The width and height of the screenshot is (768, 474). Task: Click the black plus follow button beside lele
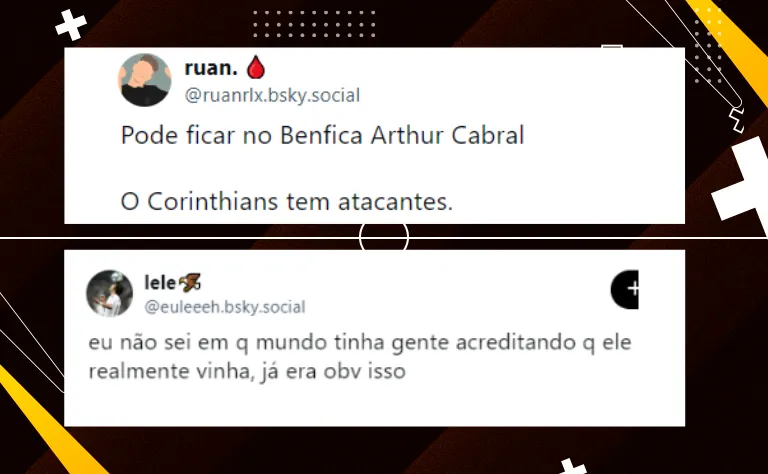tap(625, 289)
